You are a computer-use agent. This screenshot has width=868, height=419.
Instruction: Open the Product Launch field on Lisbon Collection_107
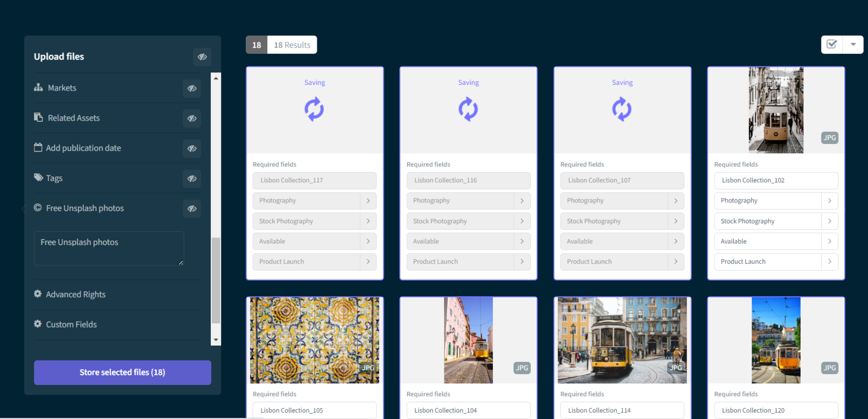(622, 261)
